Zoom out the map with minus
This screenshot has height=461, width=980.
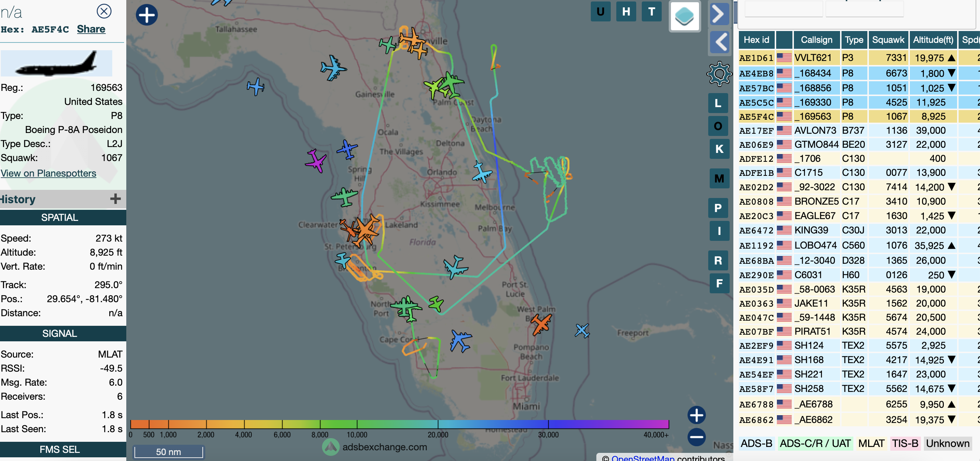[696, 437]
